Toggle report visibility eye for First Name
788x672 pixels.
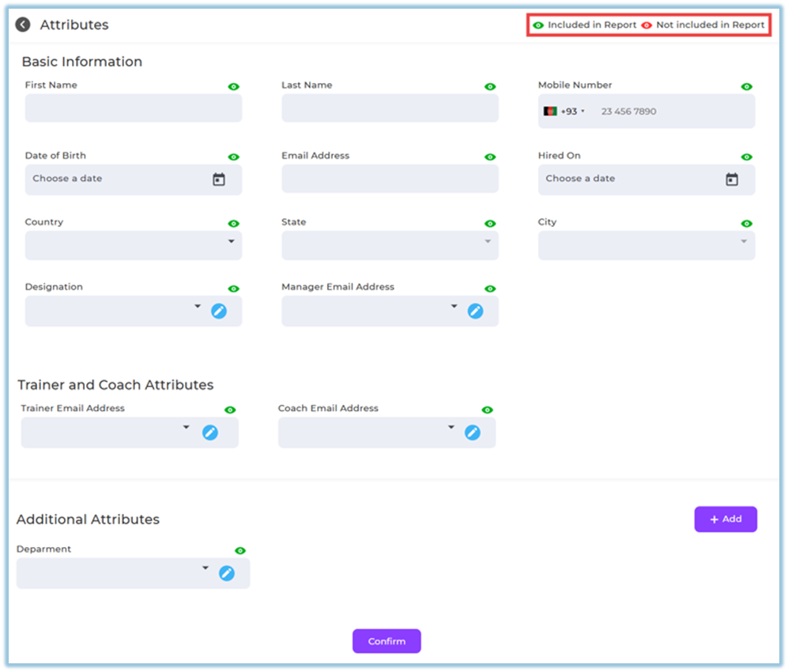234,87
